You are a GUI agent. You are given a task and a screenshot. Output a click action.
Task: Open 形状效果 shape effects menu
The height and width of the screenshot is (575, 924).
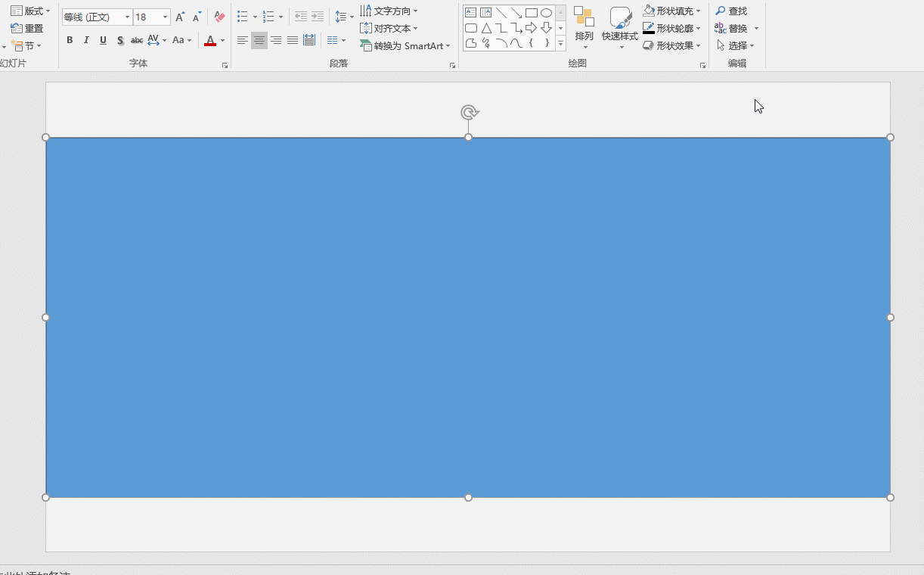(x=672, y=45)
